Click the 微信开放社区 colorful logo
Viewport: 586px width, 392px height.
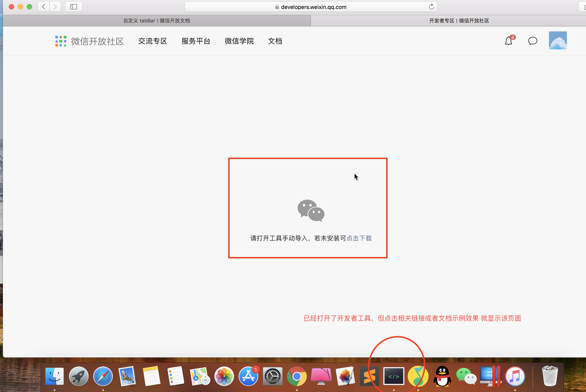coord(61,41)
